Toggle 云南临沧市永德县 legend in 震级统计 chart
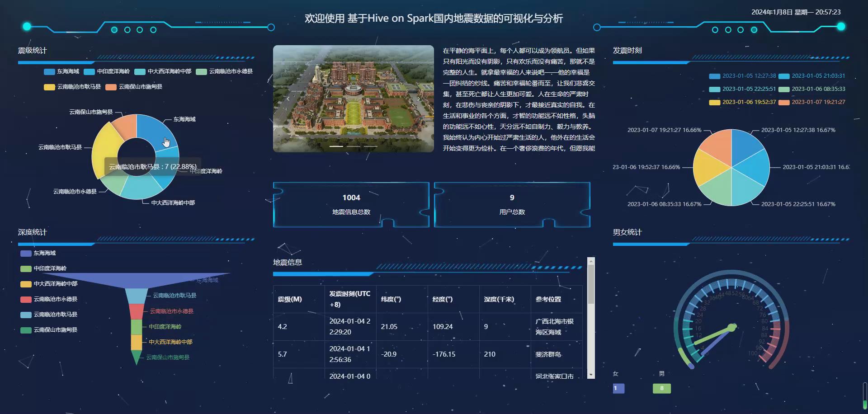 click(x=224, y=71)
